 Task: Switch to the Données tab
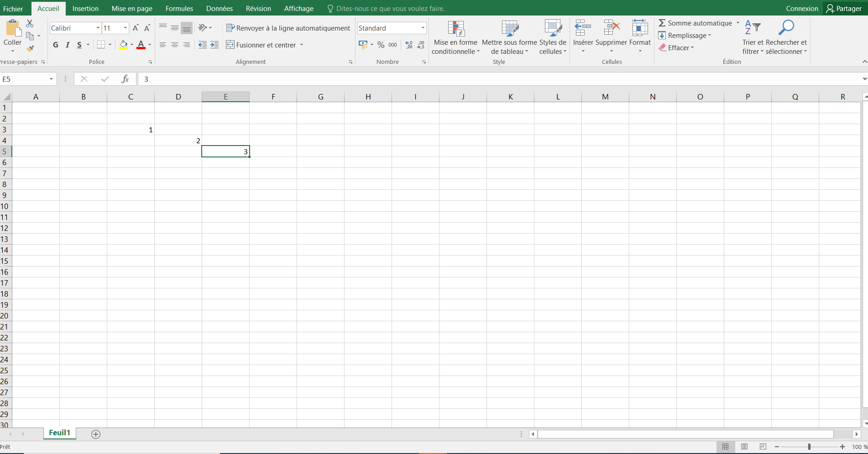tap(220, 9)
